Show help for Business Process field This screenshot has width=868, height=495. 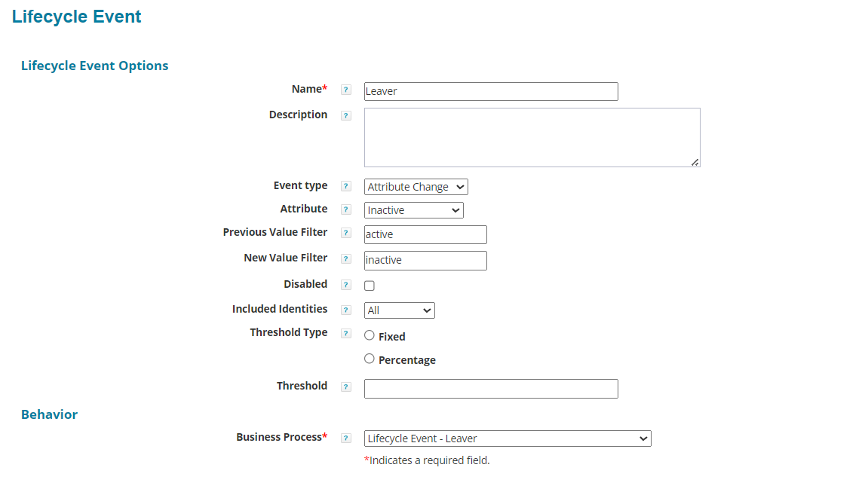346,438
